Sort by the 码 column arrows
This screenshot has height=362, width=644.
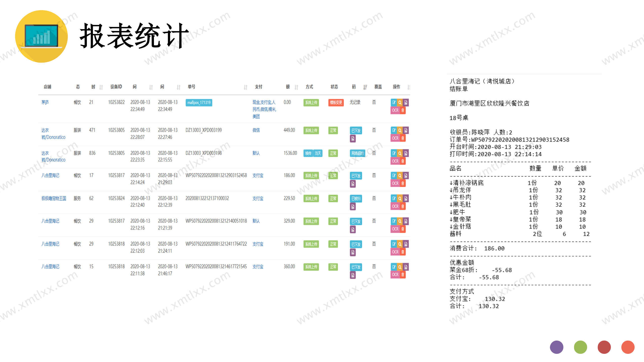coord(365,87)
